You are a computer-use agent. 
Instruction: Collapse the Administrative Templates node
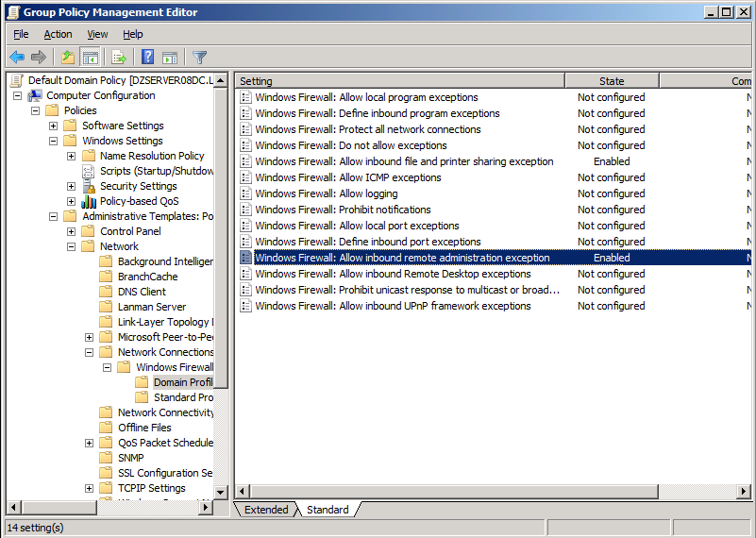53,216
